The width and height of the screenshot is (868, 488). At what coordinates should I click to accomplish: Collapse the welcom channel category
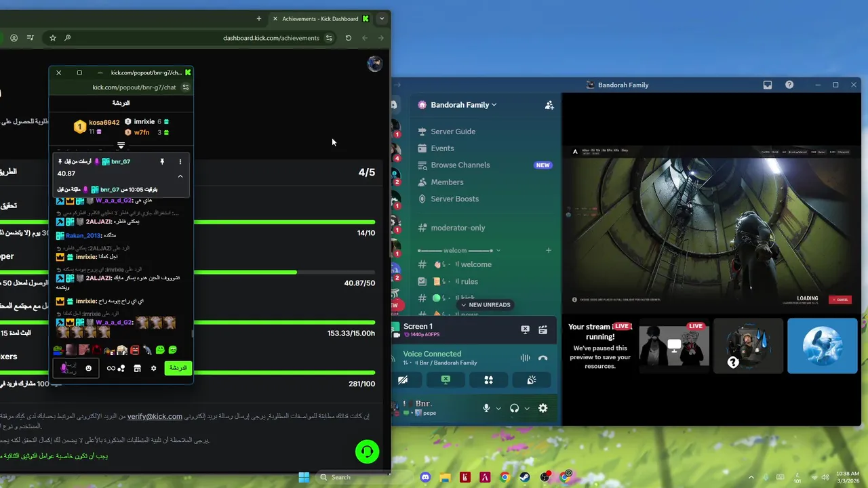[x=460, y=250]
